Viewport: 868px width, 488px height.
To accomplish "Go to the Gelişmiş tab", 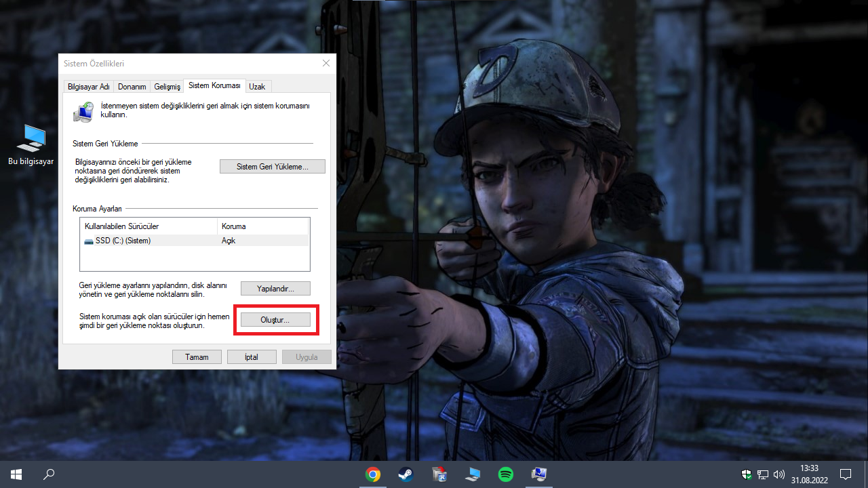I will click(x=167, y=86).
